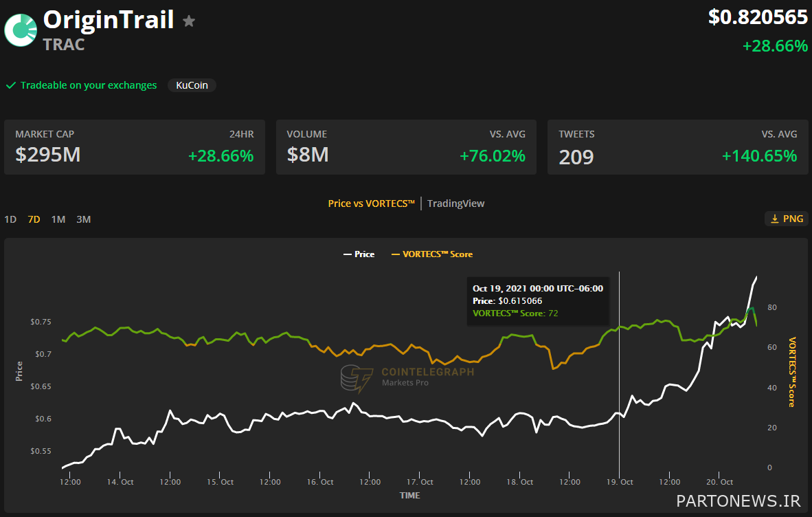Switch chart range to 1D
This screenshot has width=812, height=517.
(10, 219)
